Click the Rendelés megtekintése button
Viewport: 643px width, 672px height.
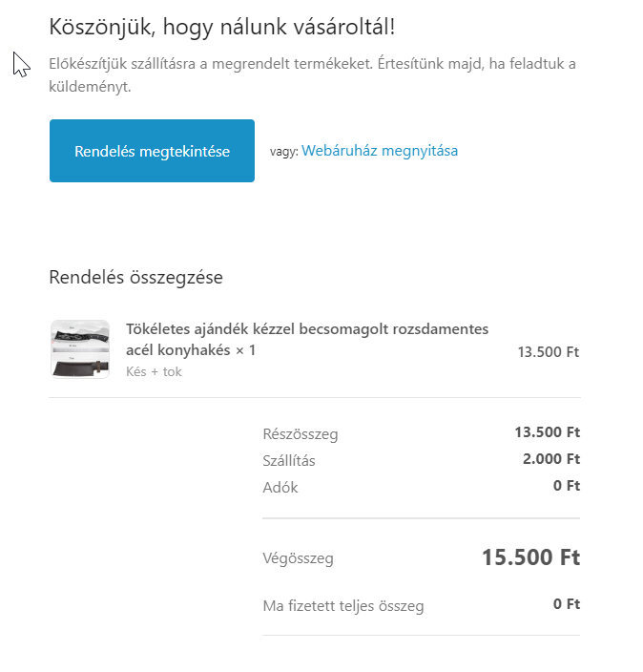tap(152, 151)
